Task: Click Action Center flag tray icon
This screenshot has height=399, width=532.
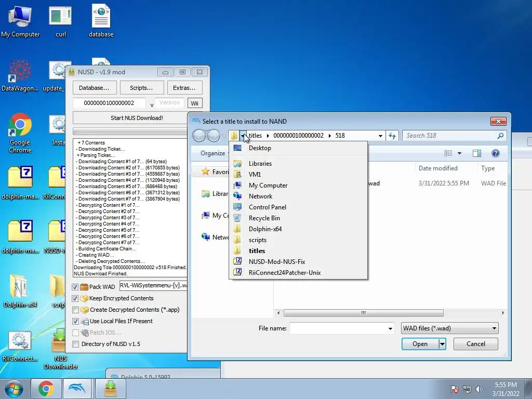Action: coord(455,389)
